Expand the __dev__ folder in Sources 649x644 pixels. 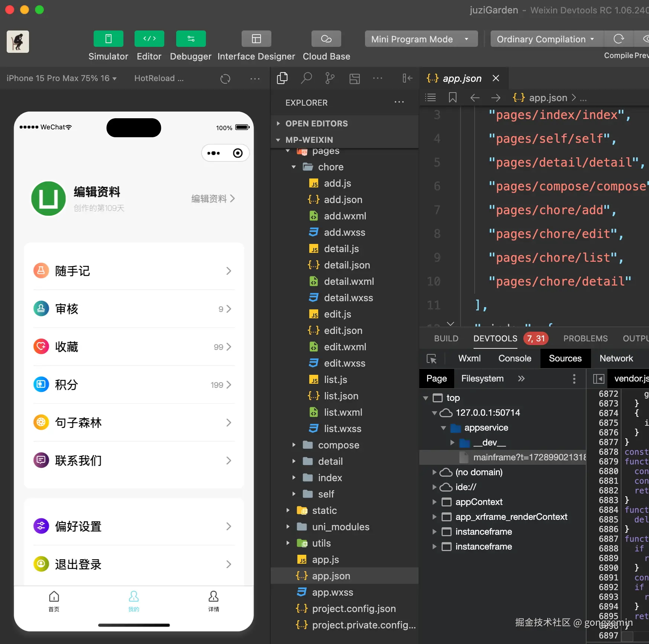(x=452, y=442)
